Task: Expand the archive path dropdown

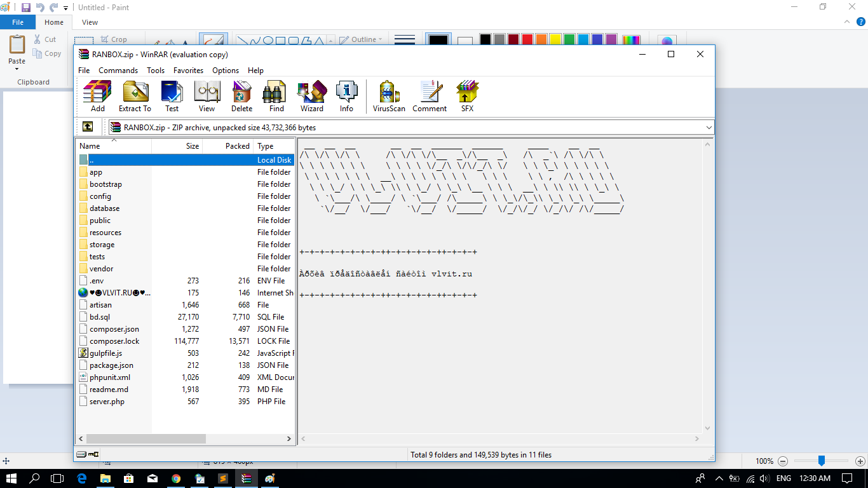Action: click(709, 128)
